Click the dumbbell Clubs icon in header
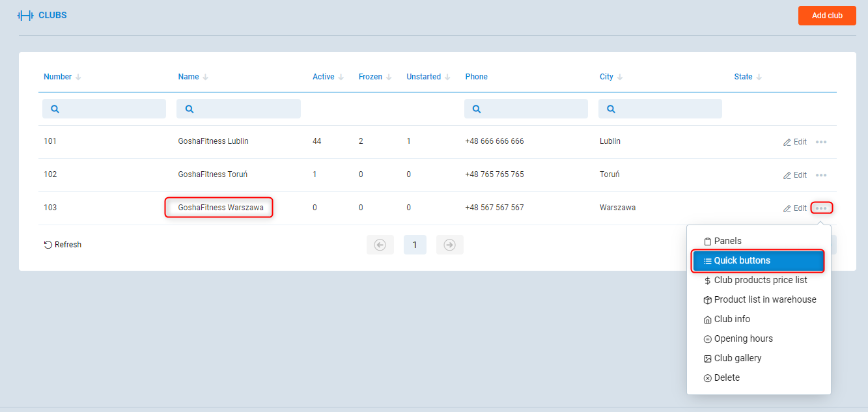The image size is (868, 412). tap(25, 15)
